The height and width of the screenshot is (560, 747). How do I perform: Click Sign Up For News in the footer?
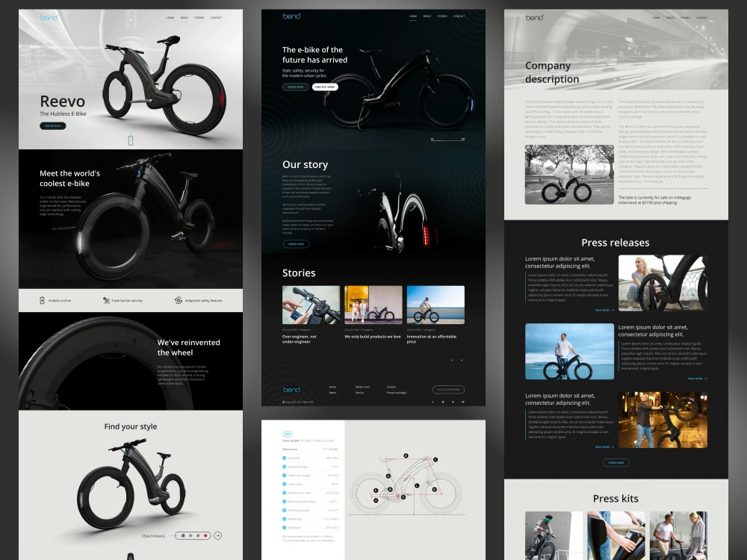tap(449, 390)
